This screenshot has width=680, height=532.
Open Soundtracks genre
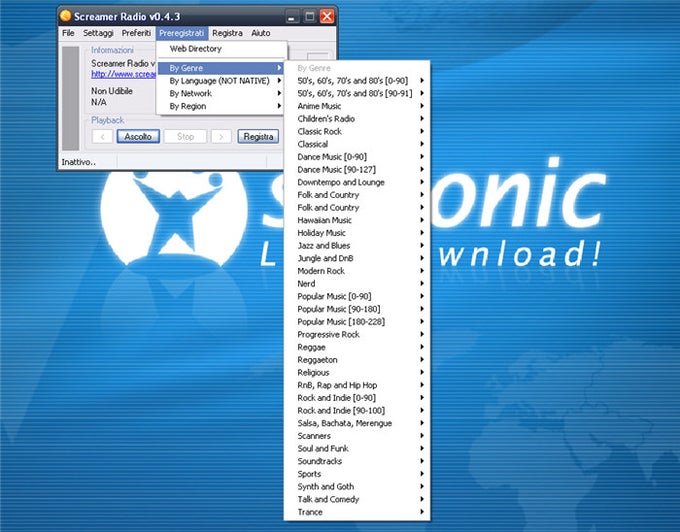pyautogui.click(x=357, y=461)
